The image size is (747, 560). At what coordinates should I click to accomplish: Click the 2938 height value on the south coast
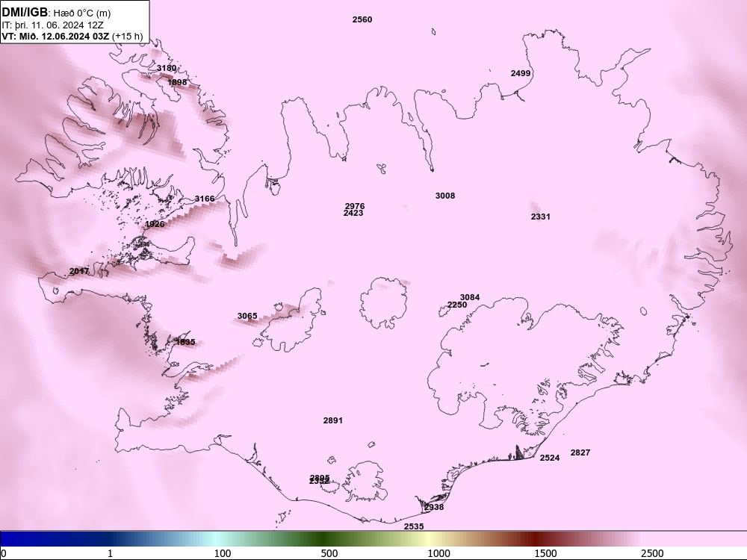434,508
